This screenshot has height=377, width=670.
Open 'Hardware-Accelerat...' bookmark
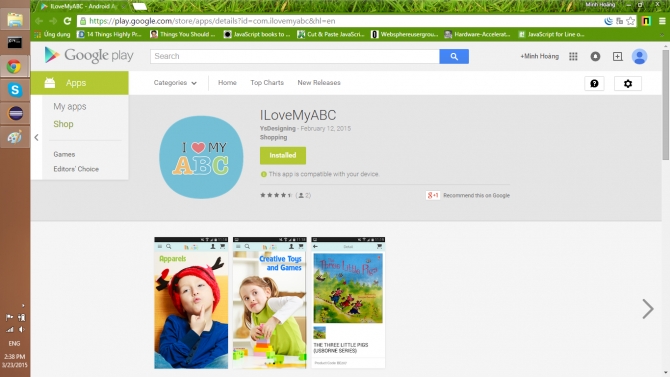478,35
